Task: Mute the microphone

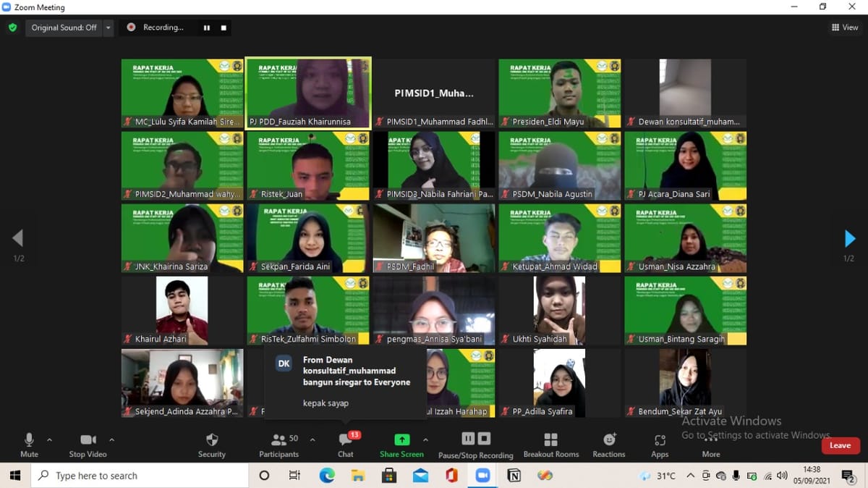Action: click(29, 440)
